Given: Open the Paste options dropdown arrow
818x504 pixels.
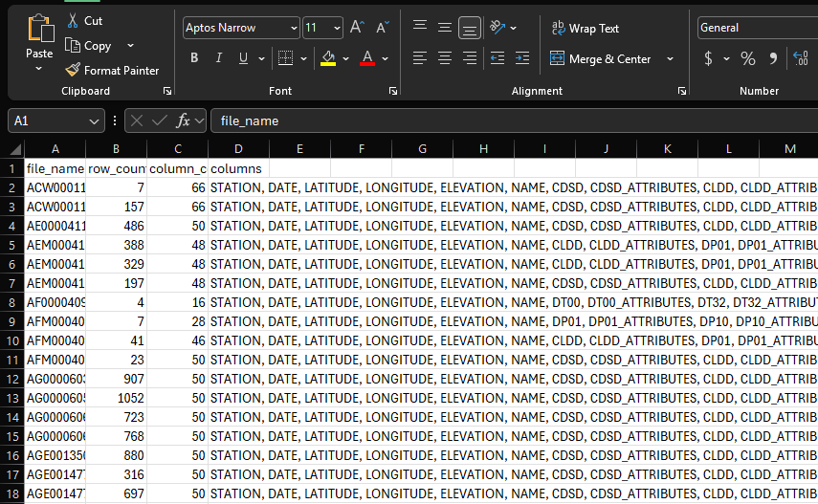Looking at the screenshot, I should click(x=38, y=68).
